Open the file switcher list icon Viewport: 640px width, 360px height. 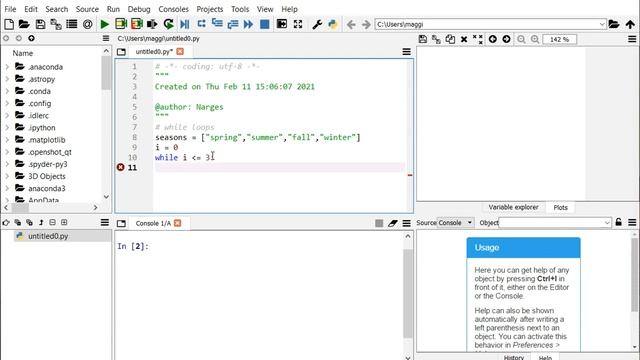72,24
